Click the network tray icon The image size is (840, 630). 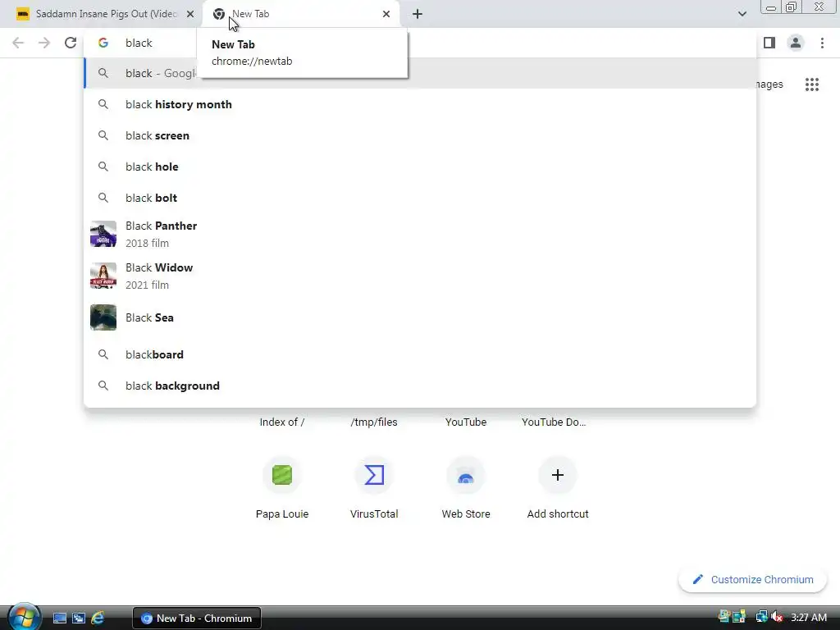pos(760,618)
